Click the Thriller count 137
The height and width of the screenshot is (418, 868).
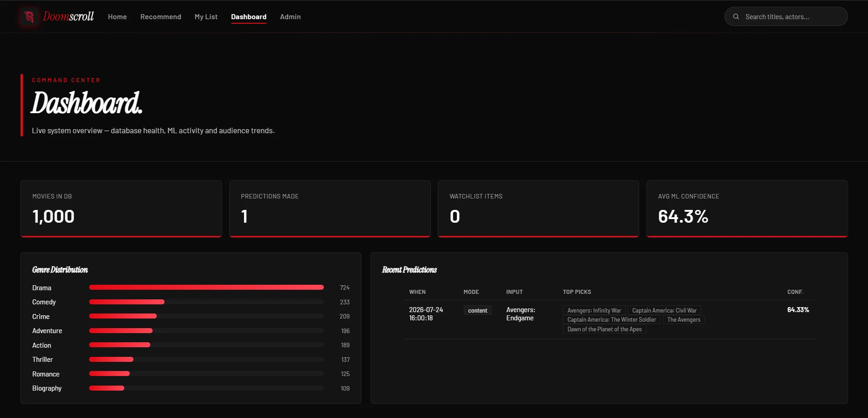point(345,360)
